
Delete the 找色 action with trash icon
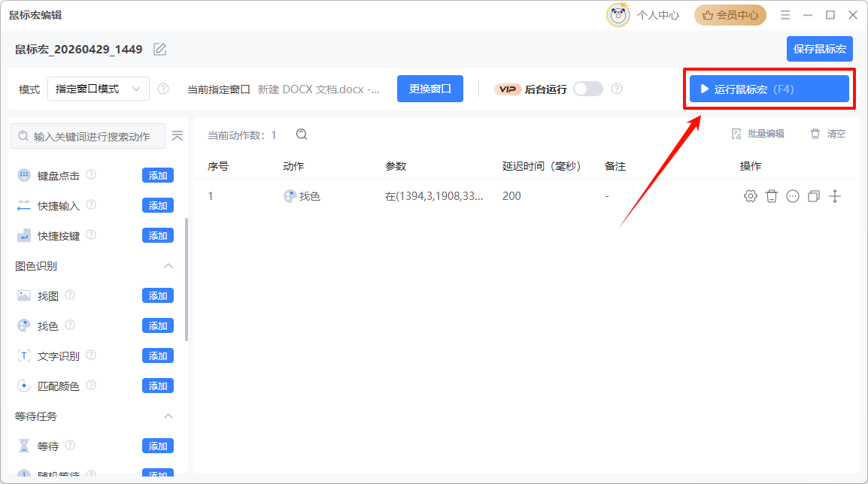[771, 196]
